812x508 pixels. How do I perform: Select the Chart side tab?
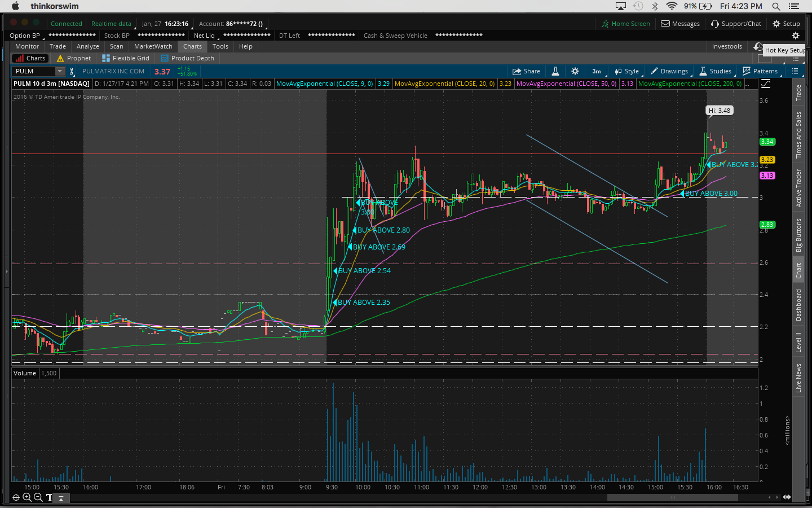pyautogui.click(x=798, y=271)
